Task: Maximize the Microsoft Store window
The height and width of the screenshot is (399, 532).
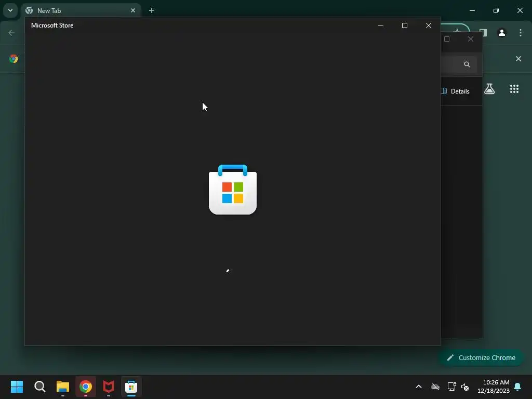Action: [x=404, y=25]
